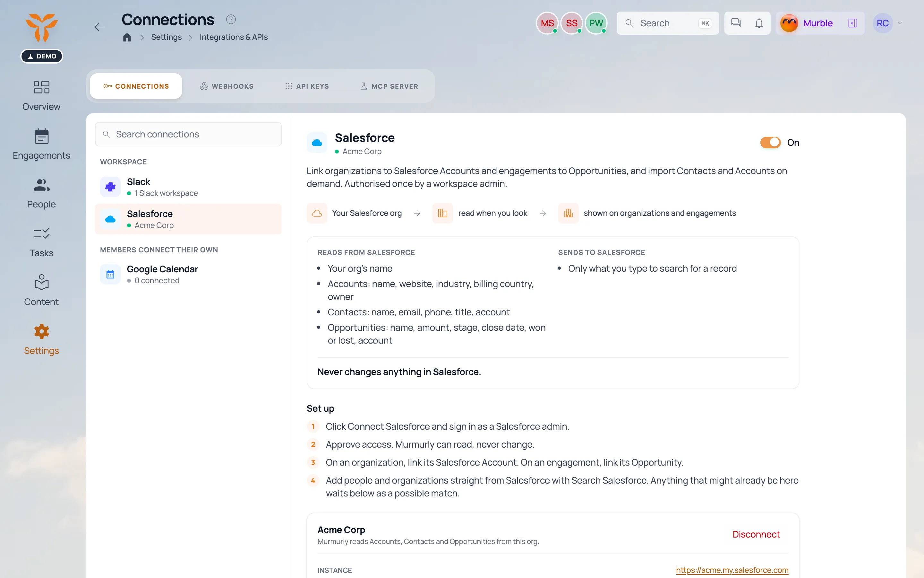Click the help question mark icon
The image size is (924, 578).
(231, 19)
